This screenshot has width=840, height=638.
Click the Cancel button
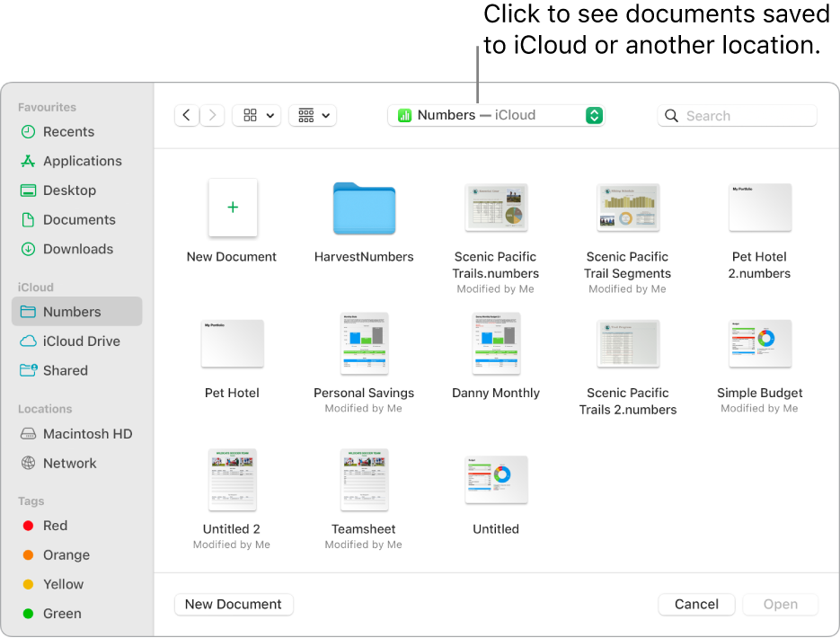[696, 604]
